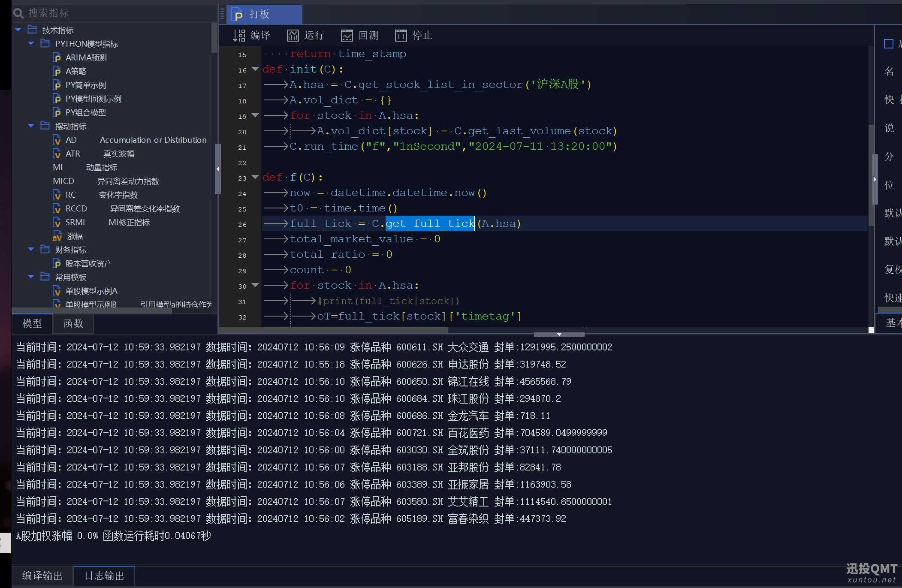
Task: Open the ARIMA预测 Python model
Action: (86, 57)
